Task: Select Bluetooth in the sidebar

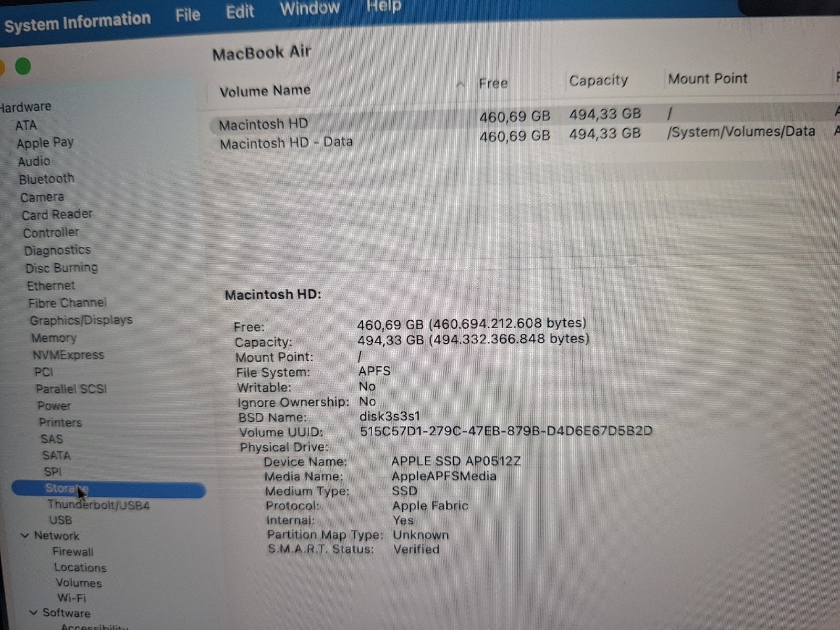Action: point(47,179)
